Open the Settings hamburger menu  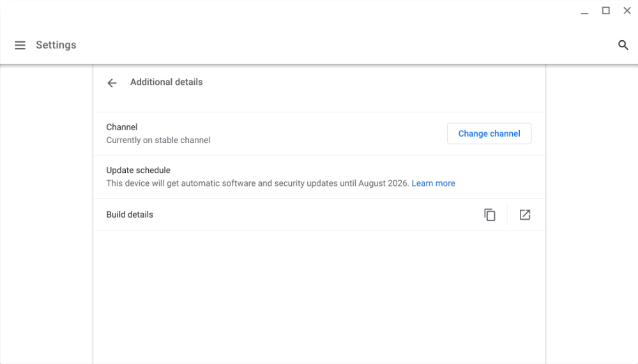20,45
